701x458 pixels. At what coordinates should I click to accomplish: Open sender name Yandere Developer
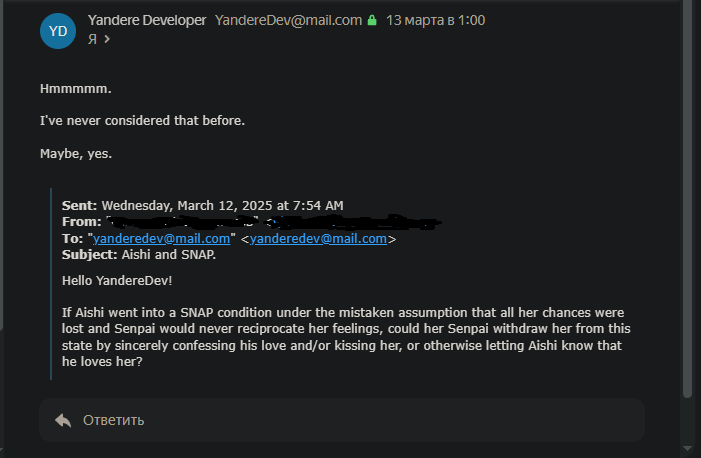coord(147,20)
